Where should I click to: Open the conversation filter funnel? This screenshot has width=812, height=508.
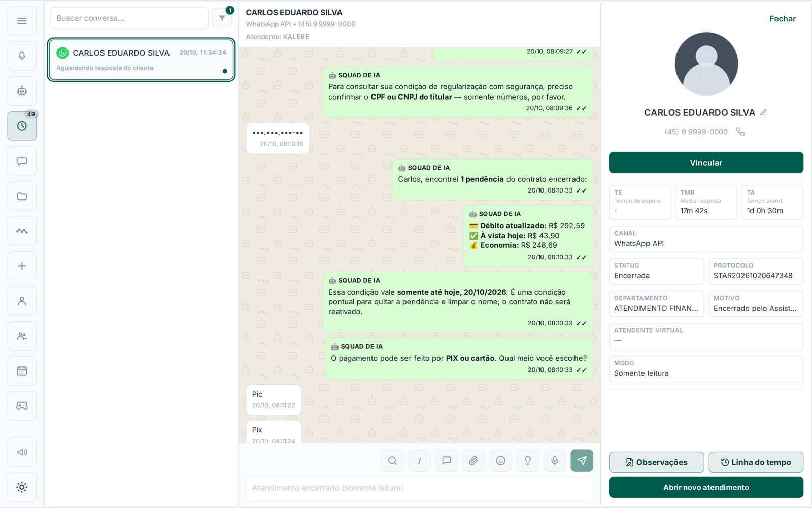(x=222, y=18)
